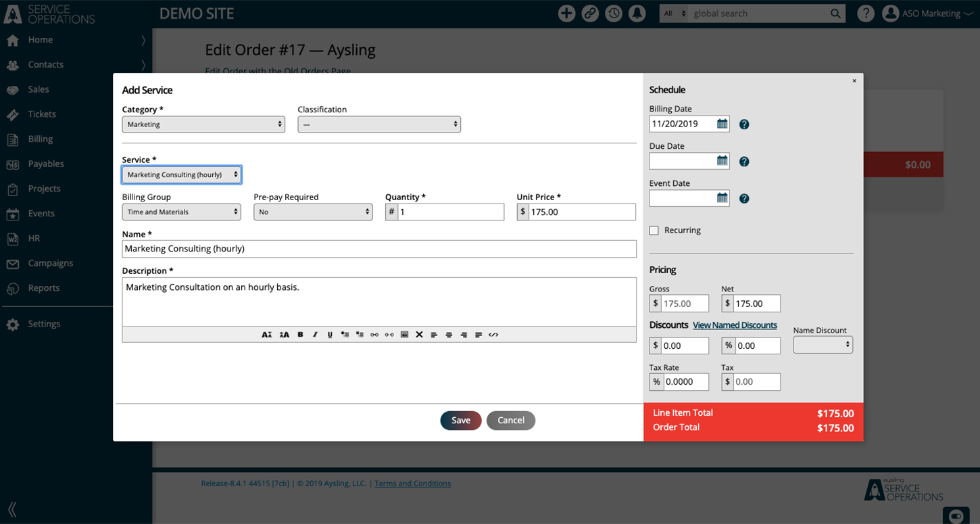The width and height of the screenshot is (980, 524).
Task: Open the Terms and Conditions link
Action: click(413, 483)
